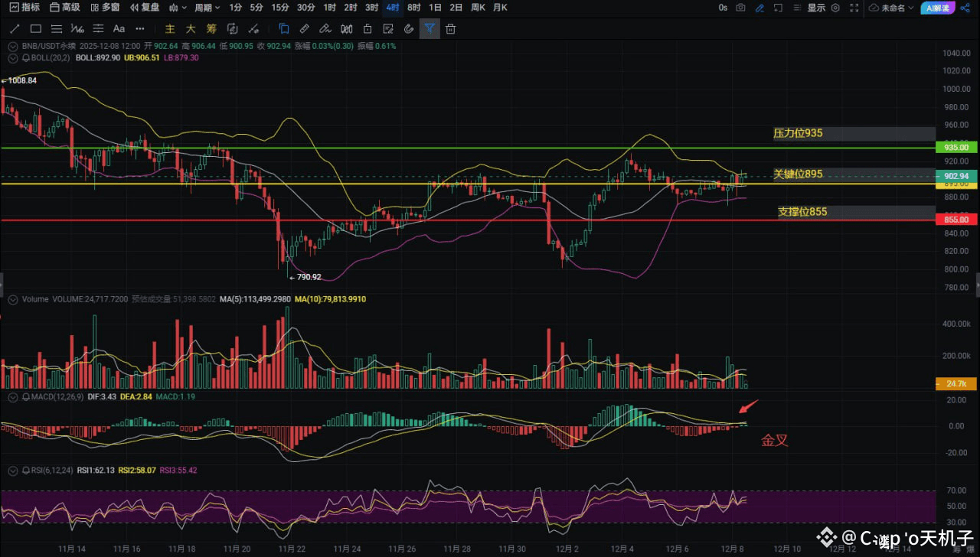Click the ruler measurement tool icon
980x557 pixels.
click(304, 29)
